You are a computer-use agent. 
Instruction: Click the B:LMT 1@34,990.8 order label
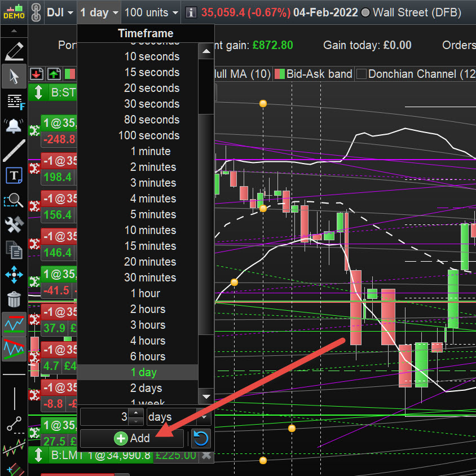[101, 455]
